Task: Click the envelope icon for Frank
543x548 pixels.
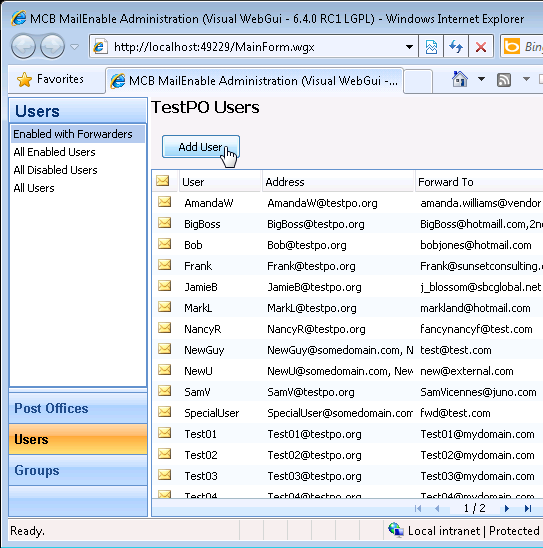Action: 164,265
